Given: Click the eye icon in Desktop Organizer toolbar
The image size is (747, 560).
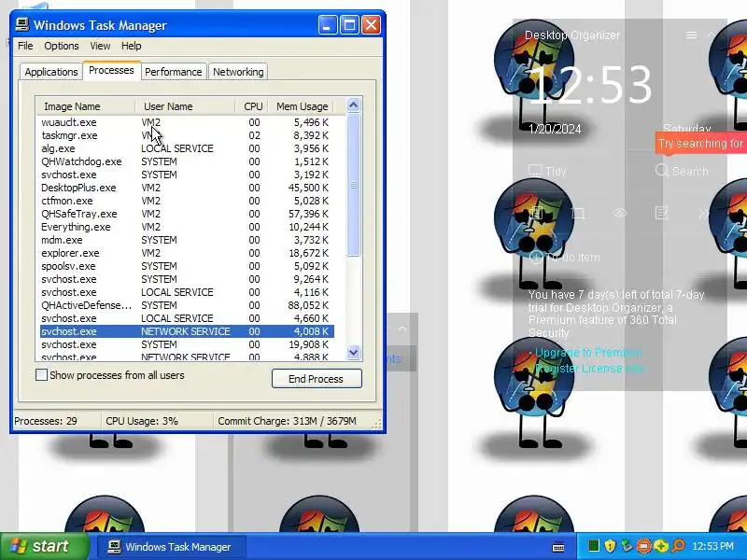Looking at the screenshot, I should click(620, 214).
